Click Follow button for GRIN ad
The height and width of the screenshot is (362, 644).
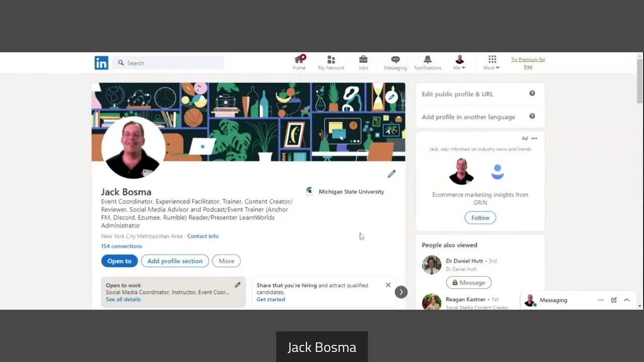(480, 218)
